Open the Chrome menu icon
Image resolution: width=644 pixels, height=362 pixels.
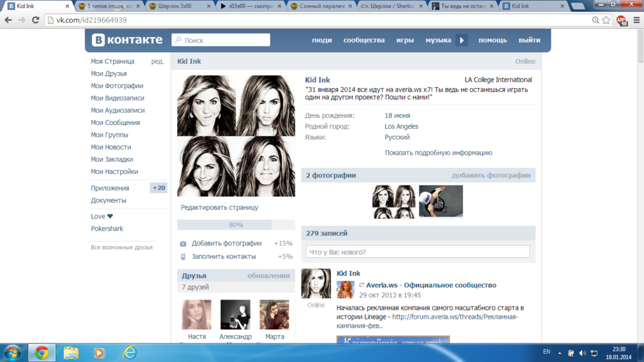[637, 20]
